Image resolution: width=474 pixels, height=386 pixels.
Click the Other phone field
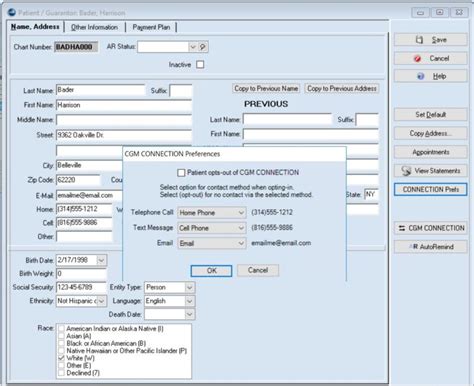(84, 237)
